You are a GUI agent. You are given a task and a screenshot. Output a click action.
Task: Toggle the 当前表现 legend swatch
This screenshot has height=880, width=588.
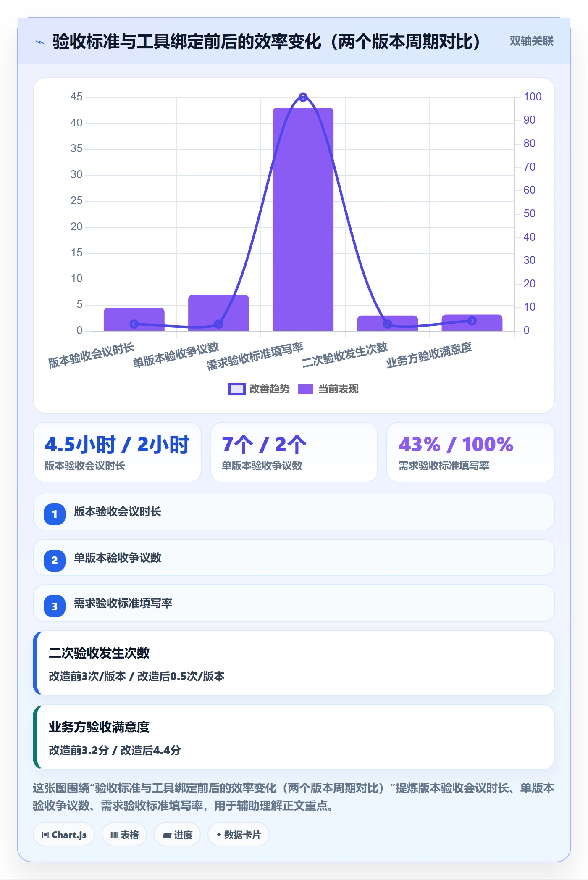point(306,389)
